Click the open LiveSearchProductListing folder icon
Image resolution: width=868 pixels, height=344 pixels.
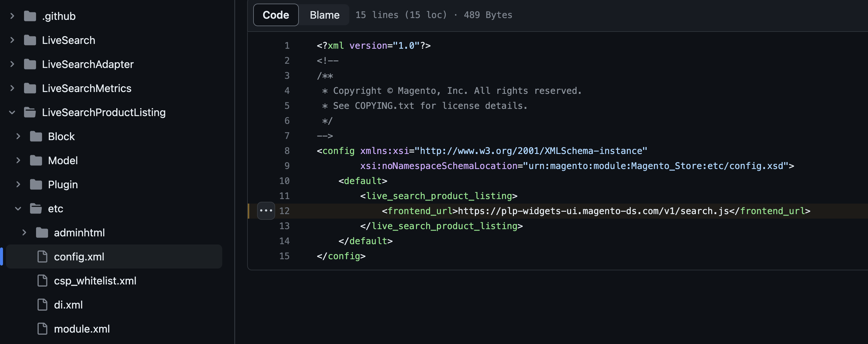tap(30, 112)
